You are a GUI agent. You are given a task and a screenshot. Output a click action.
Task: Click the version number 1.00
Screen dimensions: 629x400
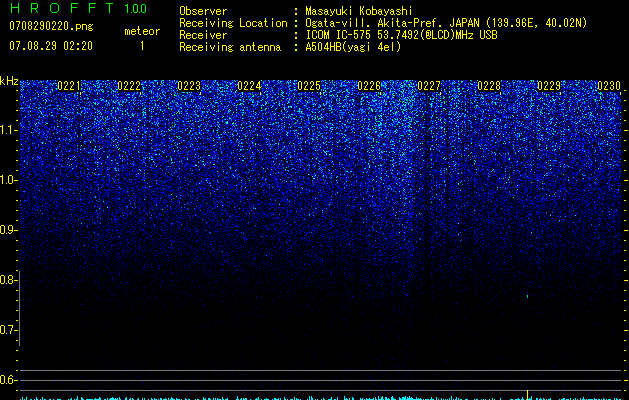point(136,8)
